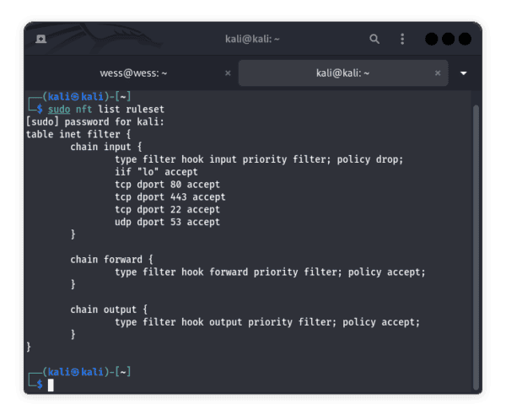The width and height of the screenshot is (506, 420).
Task: Click the cursor at the bottom prompt
Action: pyautogui.click(x=51, y=385)
